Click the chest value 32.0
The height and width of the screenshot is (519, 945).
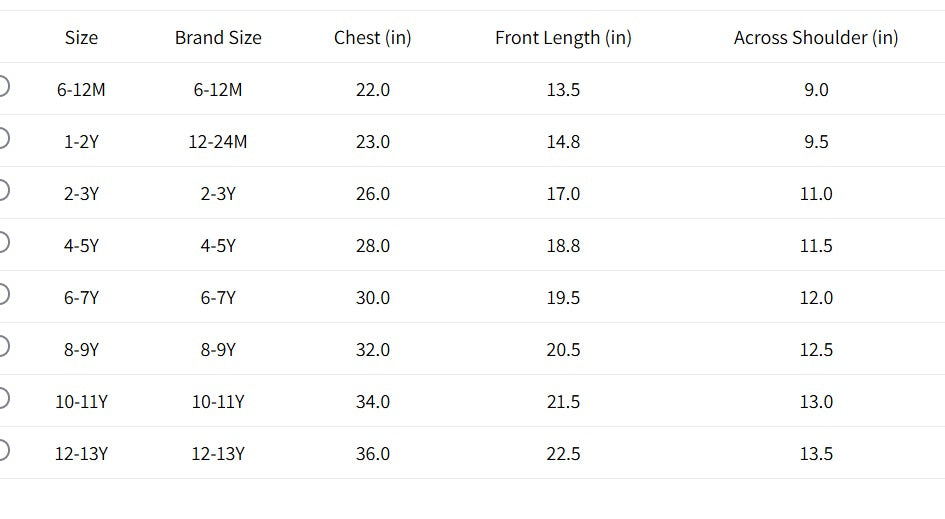tap(373, 350)
